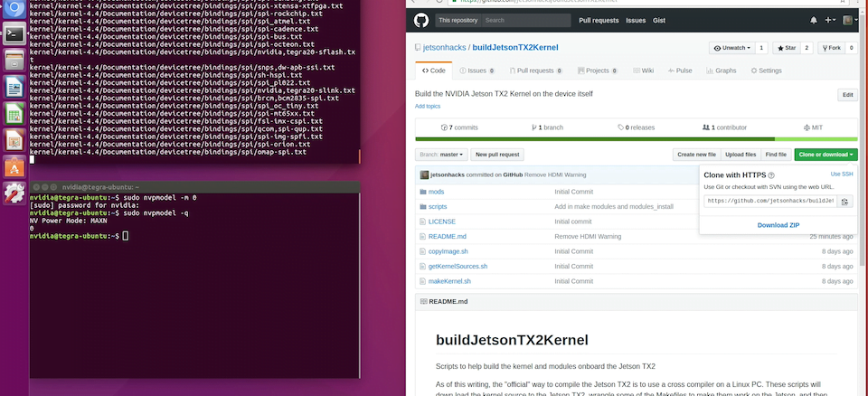Image resolution: width=868 pixels, height=396 pixels.
Task: Go to Issues in the GitHub header
Action: click(x=636, y=21)
